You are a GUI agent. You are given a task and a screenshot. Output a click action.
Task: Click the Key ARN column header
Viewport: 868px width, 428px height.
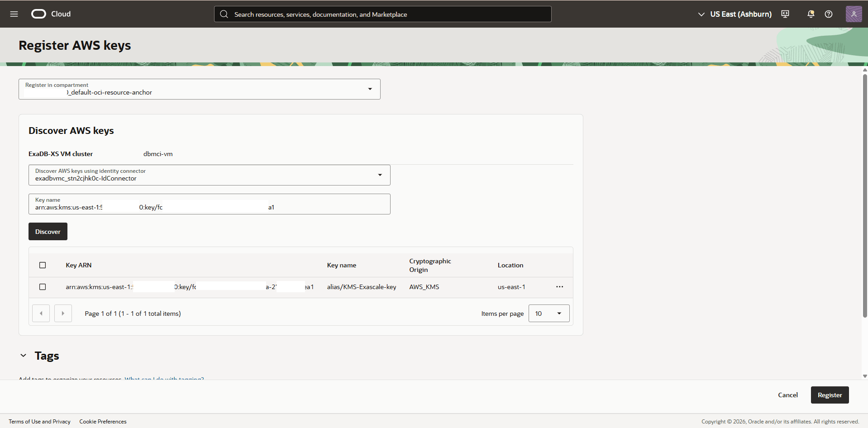click(79, 265)
